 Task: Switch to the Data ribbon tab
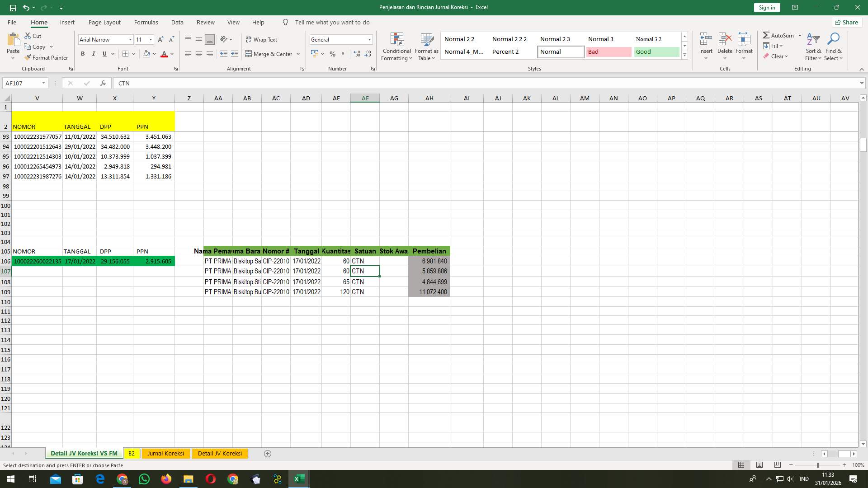(177, 22)
